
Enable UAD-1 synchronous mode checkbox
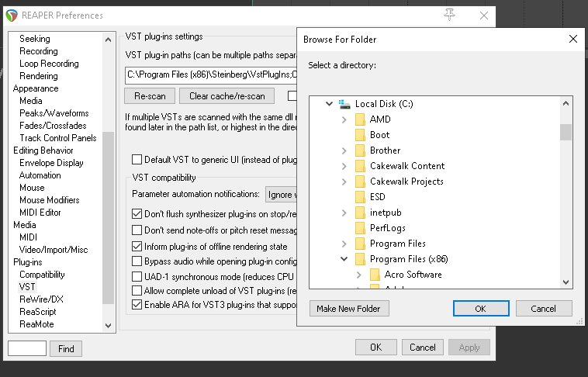pos(137,277)
